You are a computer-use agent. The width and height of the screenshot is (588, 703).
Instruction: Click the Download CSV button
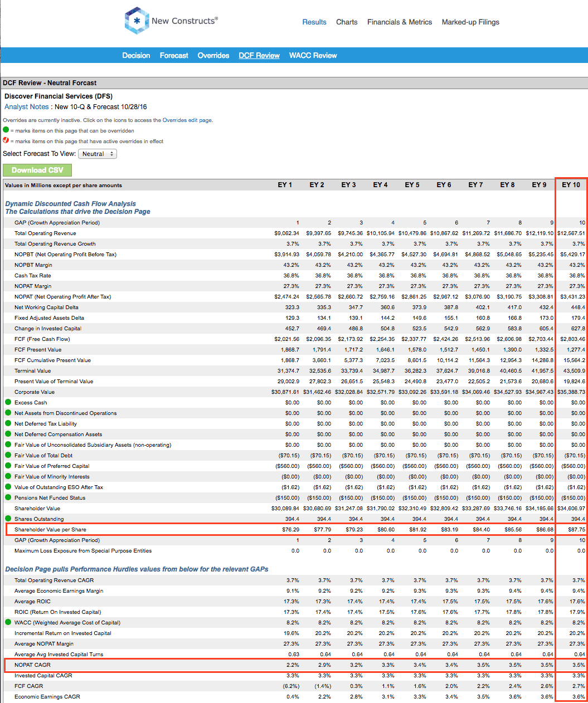(x=37, y=170)
